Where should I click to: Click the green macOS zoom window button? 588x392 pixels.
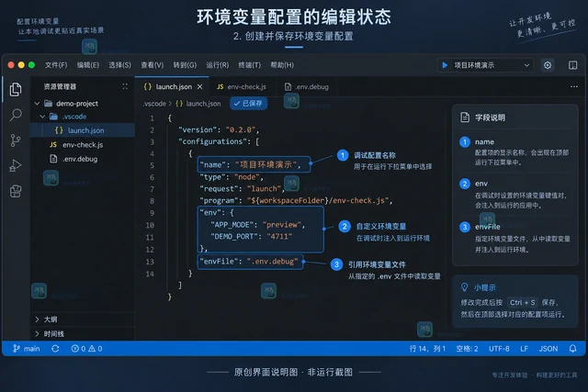click(31, 65)
